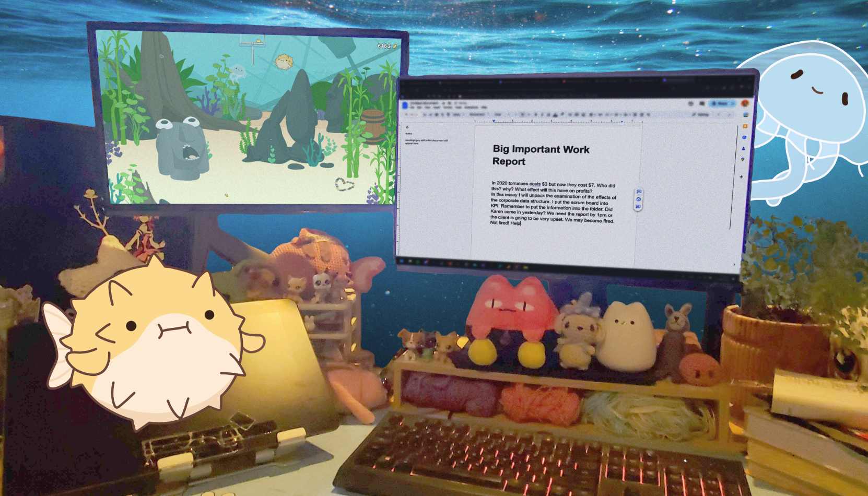The width and height of the screenshot is (868, 496).
Task: Open the Google account avatar
Action: 745,103
